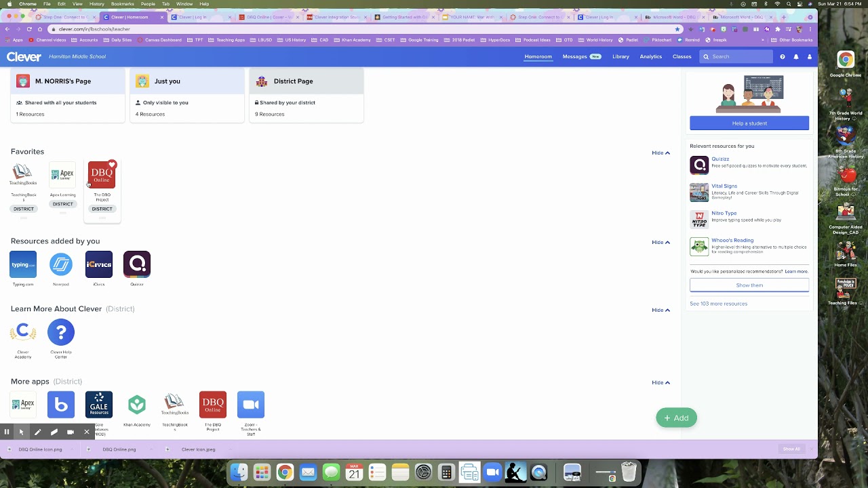Collapse Favorites section with Hide
Screen dimensions: 868x488
[660, 152]
